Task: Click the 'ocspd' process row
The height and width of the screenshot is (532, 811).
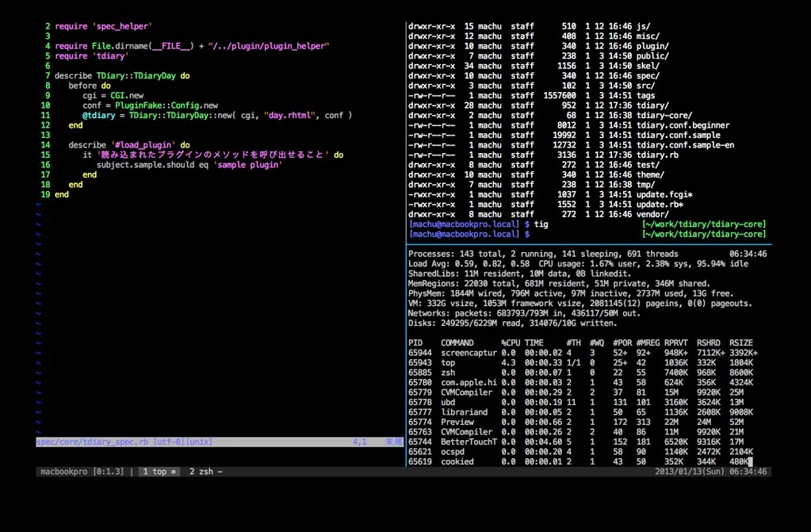Action: coord(580,452)
